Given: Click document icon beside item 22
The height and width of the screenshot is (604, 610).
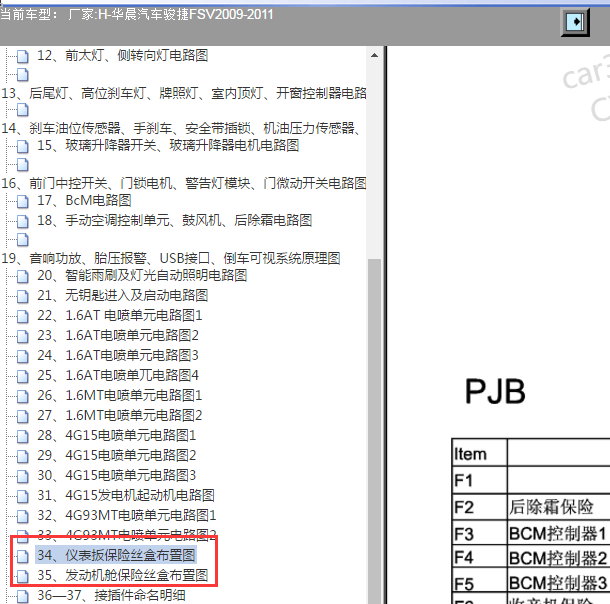Looking at the screenshot, I should [23, 316].
